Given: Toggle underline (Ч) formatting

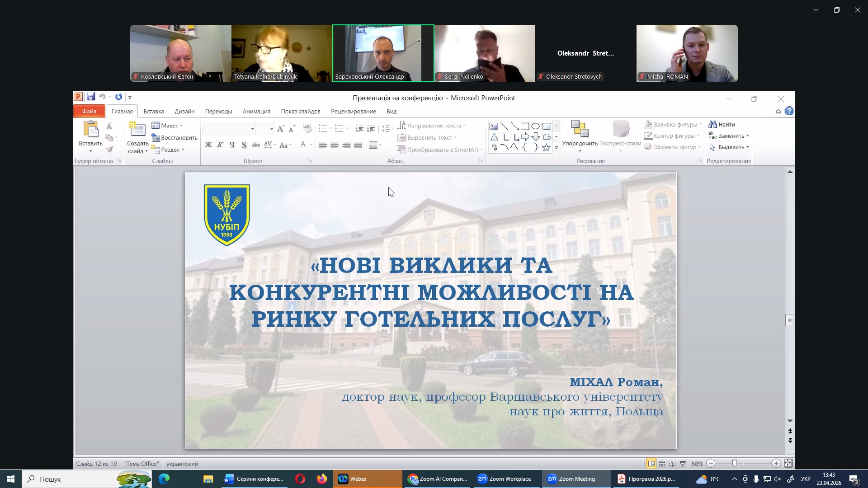Looking at the screenshot, I should coord(232,145).
